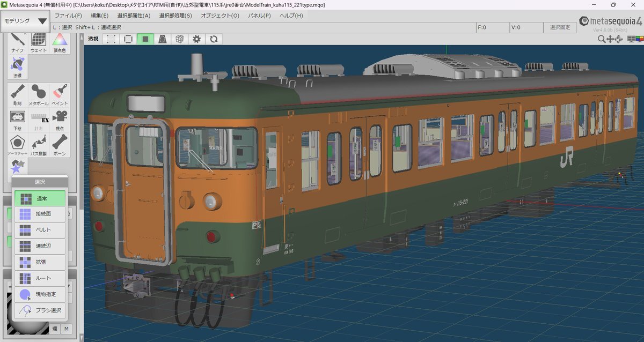Open the オブジェクト(O) menu
The image size is (644, 342).
pos(220,16)
